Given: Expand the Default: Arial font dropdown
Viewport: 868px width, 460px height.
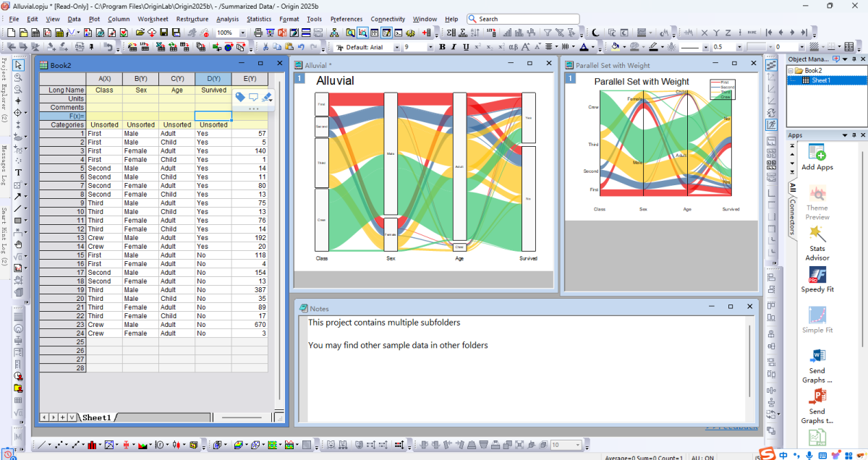Looking at the screenshot, I should tap(396, 47).
